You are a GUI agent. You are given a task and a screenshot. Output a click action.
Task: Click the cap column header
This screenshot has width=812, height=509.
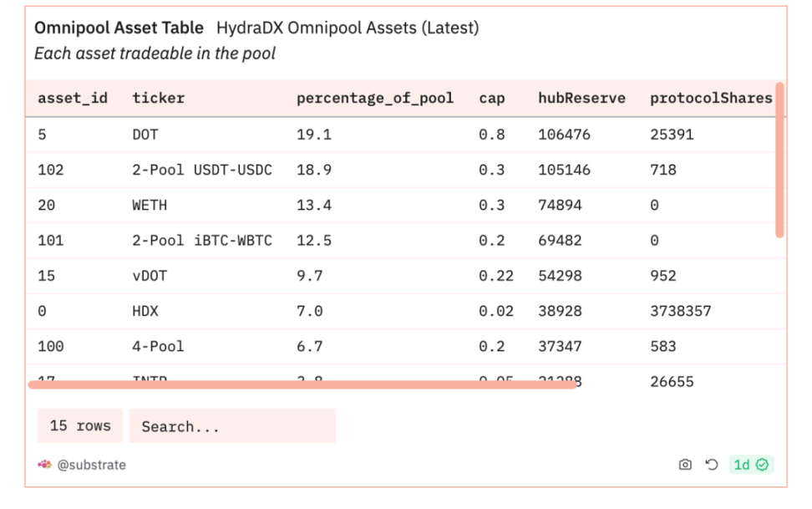click(491, 98)
